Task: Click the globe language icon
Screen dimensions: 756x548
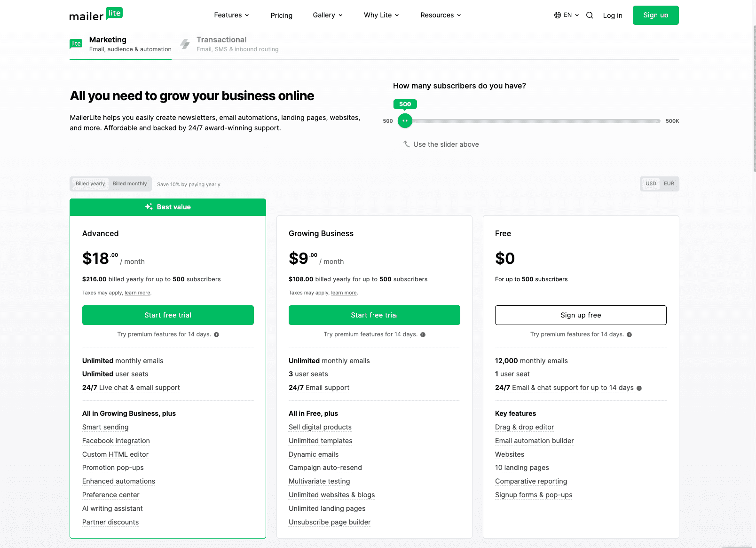Action: click(x=558, y=15)
